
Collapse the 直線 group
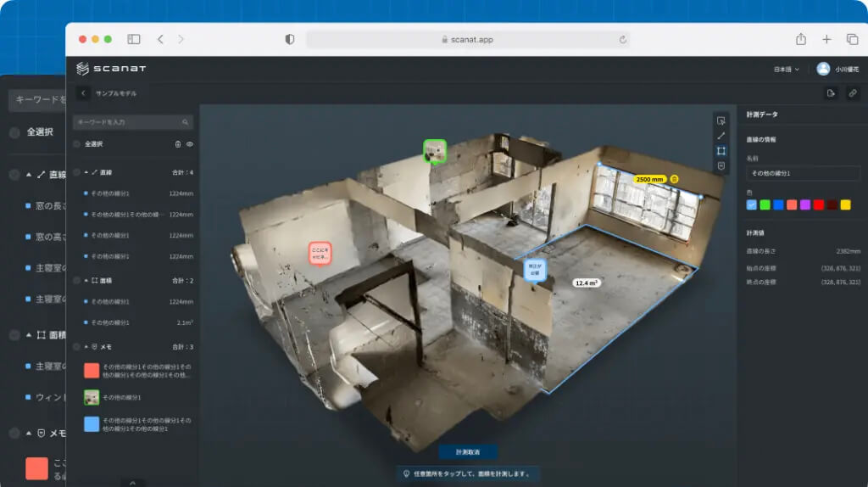coord(86,172)
